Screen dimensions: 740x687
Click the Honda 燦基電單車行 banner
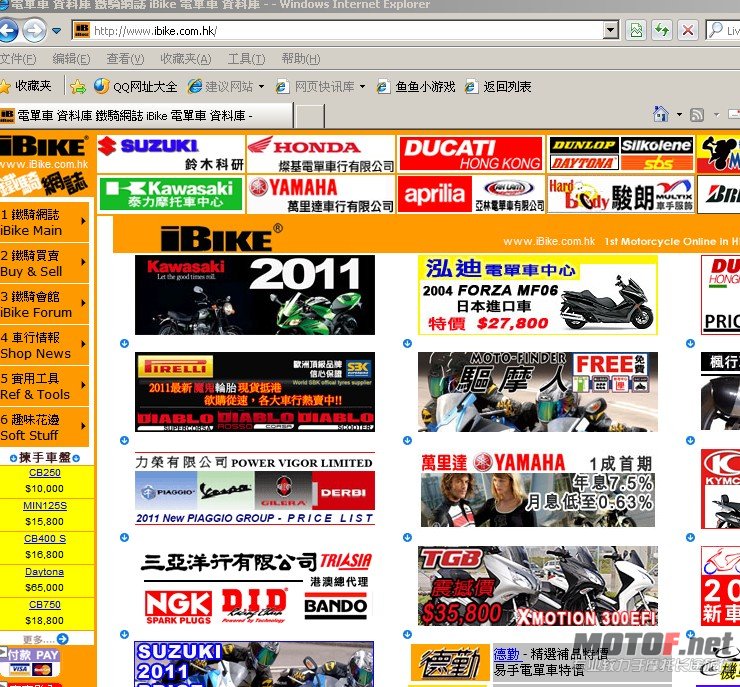321,154
